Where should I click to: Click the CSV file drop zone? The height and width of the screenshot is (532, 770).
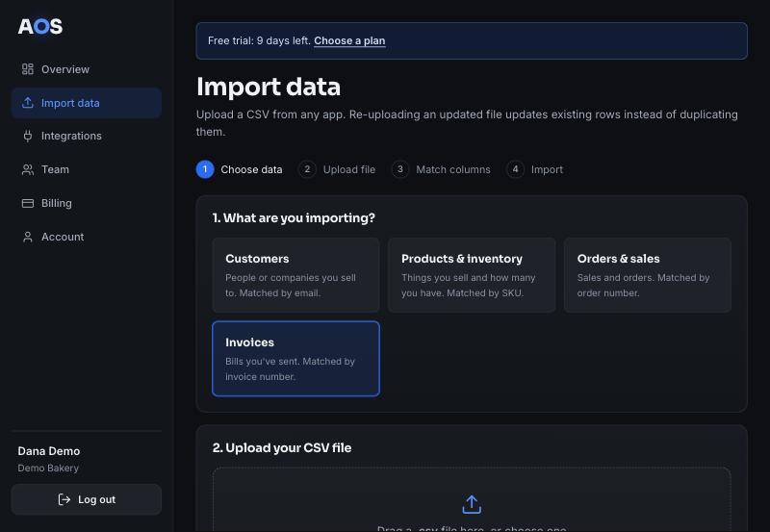pos(472,499)
